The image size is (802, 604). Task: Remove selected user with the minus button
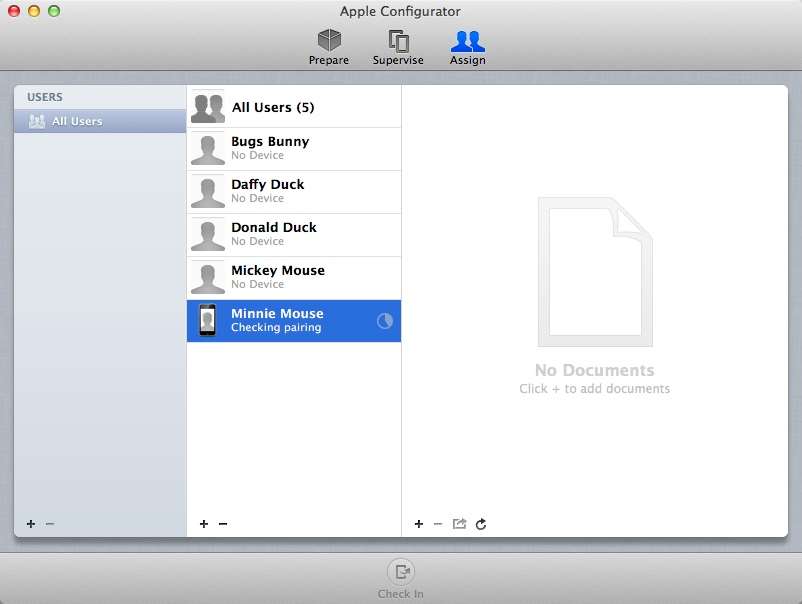point(222,523)
